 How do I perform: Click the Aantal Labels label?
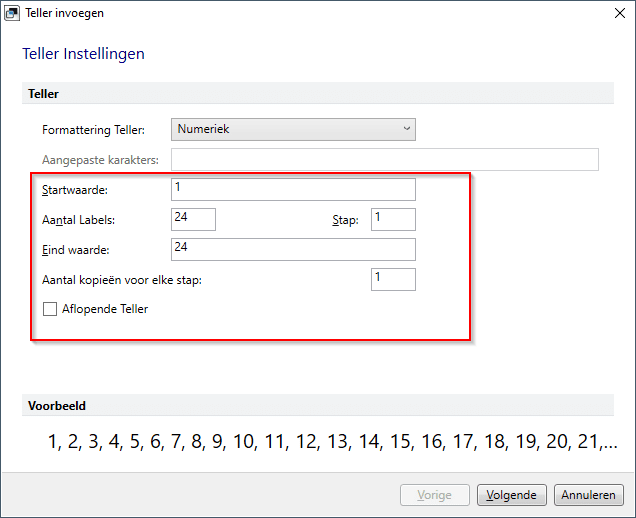tap(79, 220)
